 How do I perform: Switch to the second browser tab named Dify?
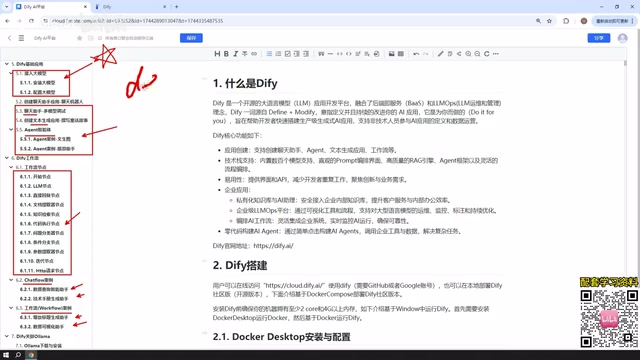point(131,7)
